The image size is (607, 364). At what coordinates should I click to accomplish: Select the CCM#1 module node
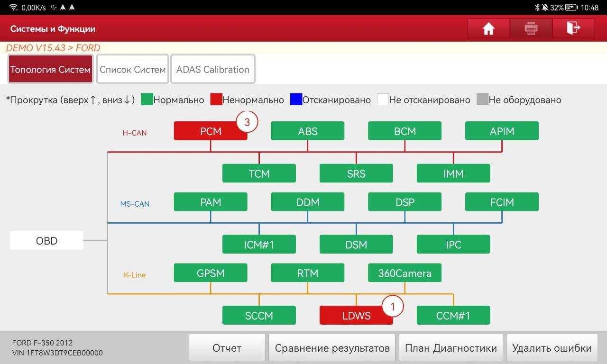(x=453, y=315)
